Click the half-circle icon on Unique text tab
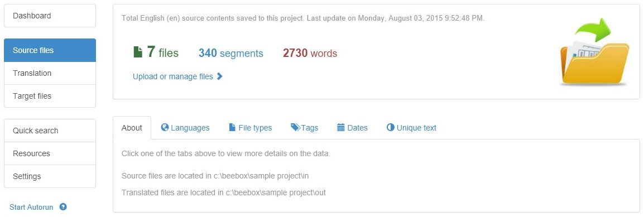Image resolution: width=644 pixels, height=217 pixels. [x=391, y=127]
